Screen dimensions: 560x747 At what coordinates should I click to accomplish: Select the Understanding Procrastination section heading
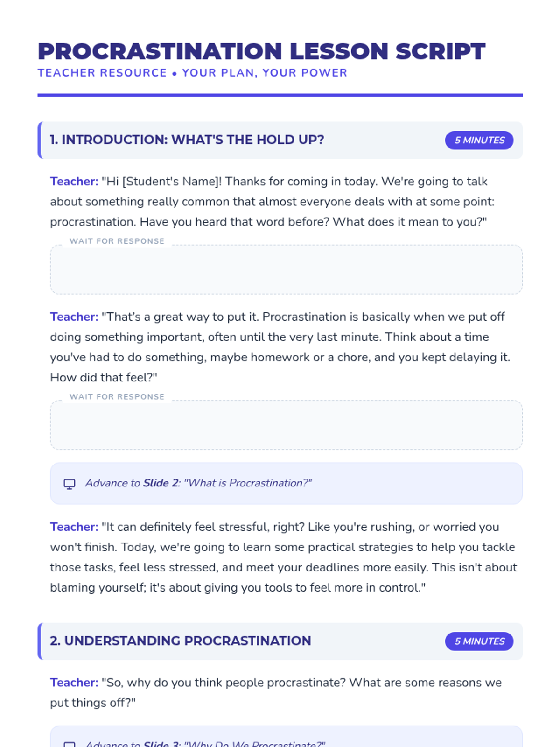180,641
